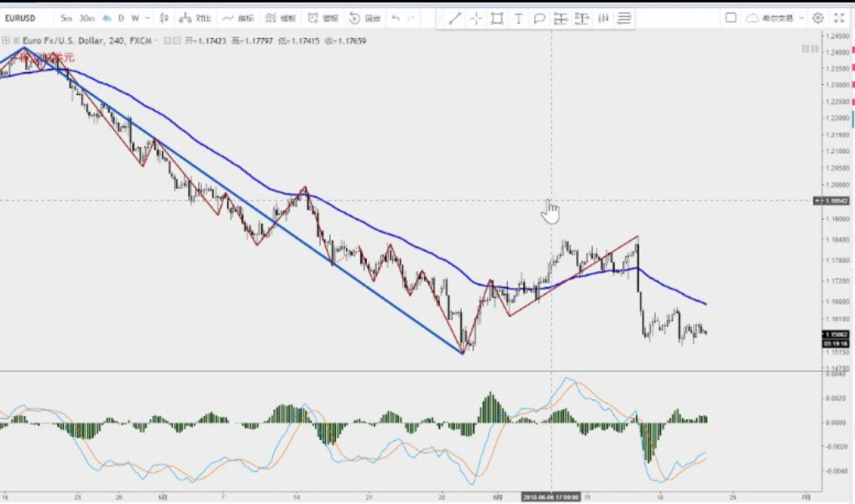Open the indicator templates menu
855x504 pixels.
click(281, 18)
